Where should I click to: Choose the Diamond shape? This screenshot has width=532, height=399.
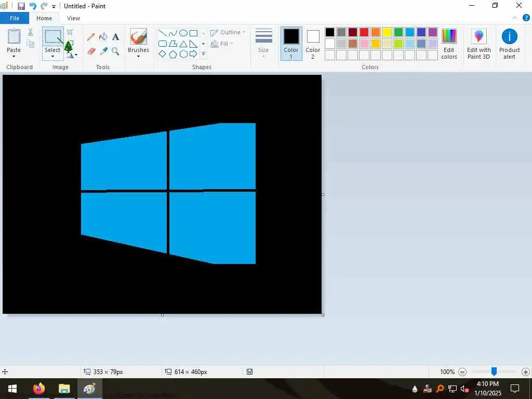pos(163,54)
